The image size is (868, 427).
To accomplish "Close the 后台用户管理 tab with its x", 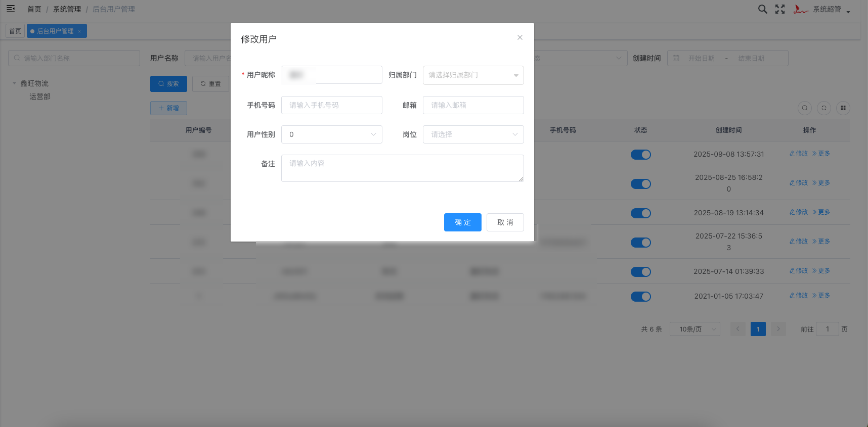I will pyautogui.click(x=79, y=31).
